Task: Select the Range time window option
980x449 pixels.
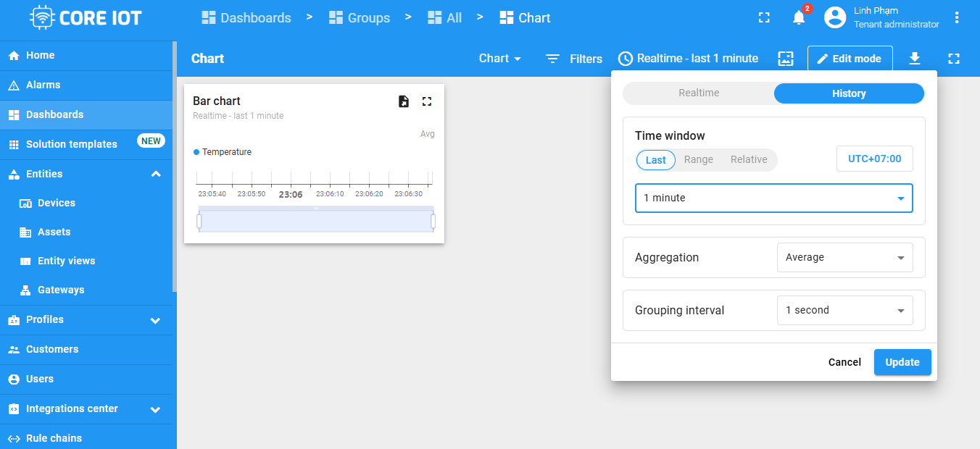Action: 698,159
